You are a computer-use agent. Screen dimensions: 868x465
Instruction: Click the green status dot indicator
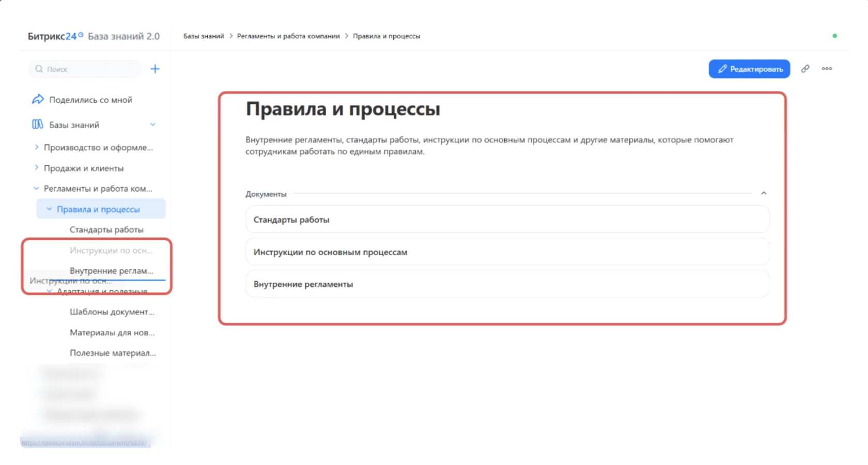coord(834,36)
